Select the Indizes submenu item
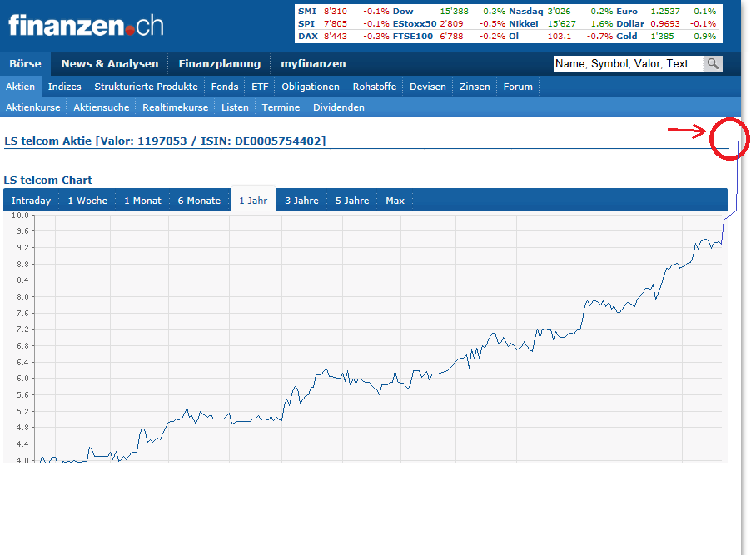 (x=64, y=87)
